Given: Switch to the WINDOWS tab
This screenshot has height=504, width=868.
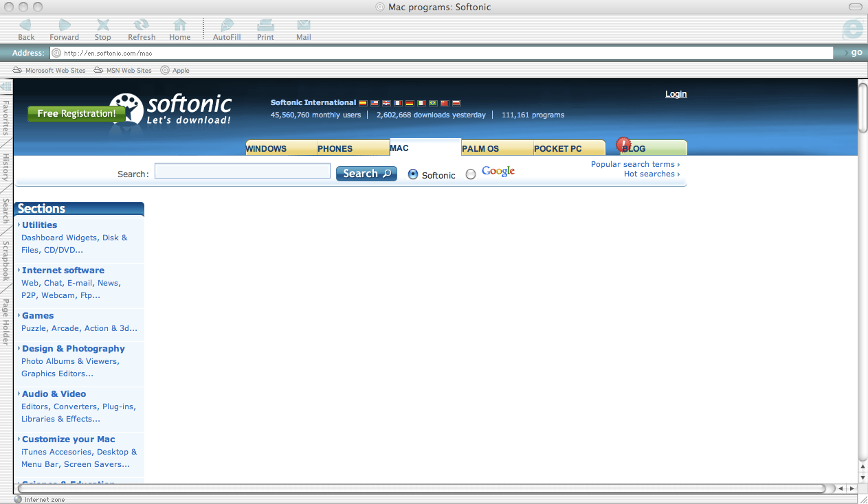Looking at the screenshot, I should click(281, 148).
